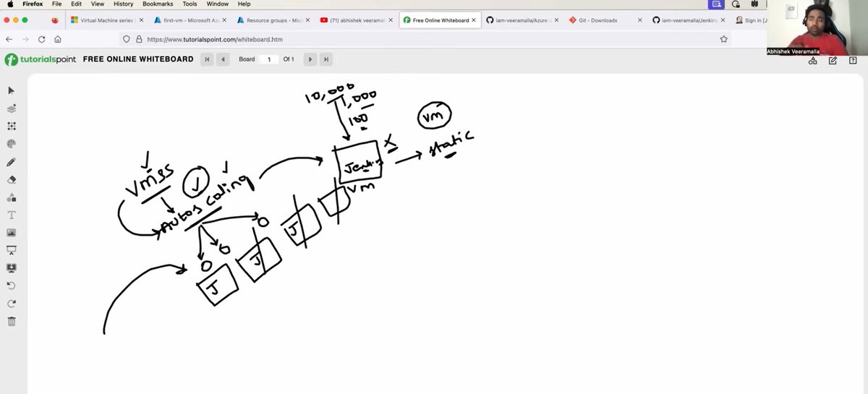
Task: Select the pointer selection tool
Action: pyautogui.click(x=12, y=90)
